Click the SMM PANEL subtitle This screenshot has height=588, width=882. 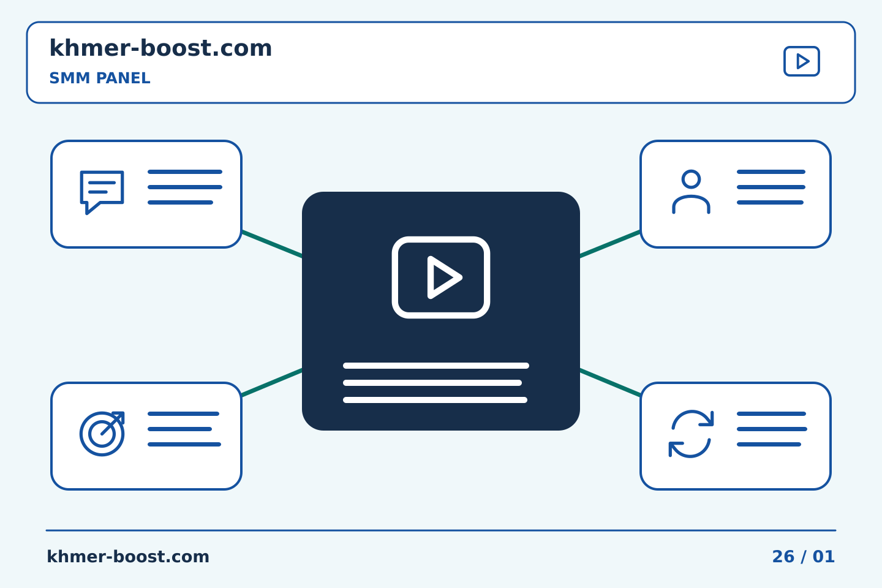pos(100,78)
